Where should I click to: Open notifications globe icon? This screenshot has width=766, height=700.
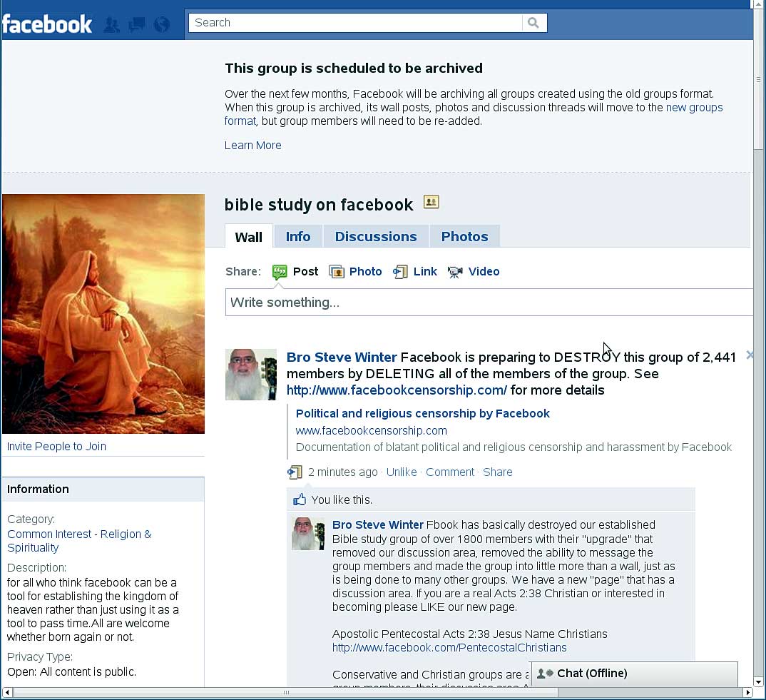[162, 24]
